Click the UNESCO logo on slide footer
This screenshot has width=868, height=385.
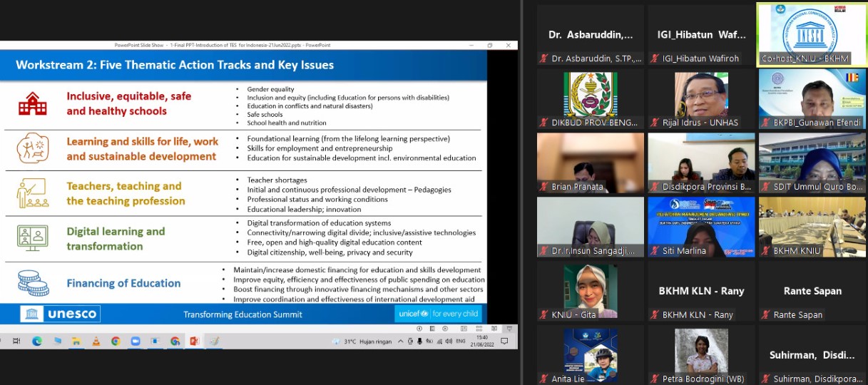point(60,314)
